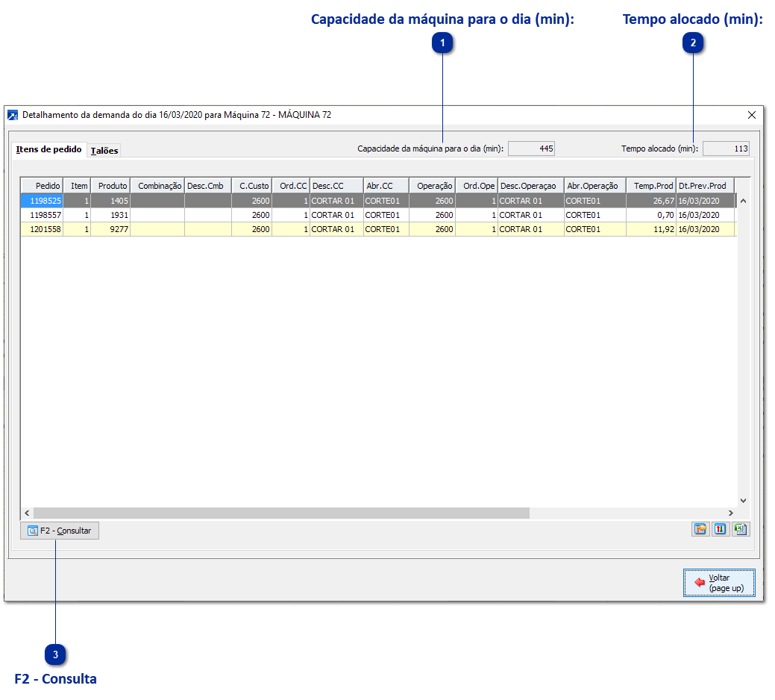Click the Abr.CC column header
Screen dimensions: 775x700
(386, 186)
